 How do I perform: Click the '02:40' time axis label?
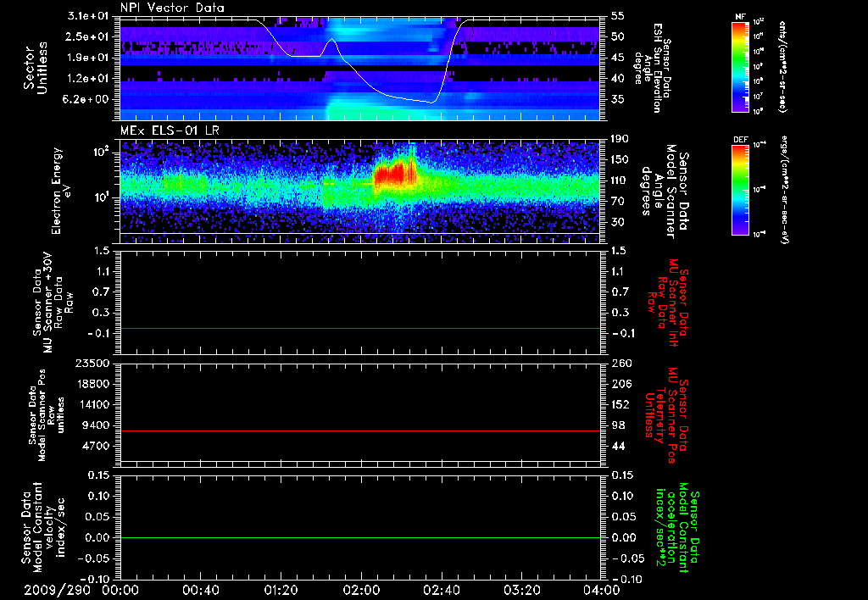441,590
